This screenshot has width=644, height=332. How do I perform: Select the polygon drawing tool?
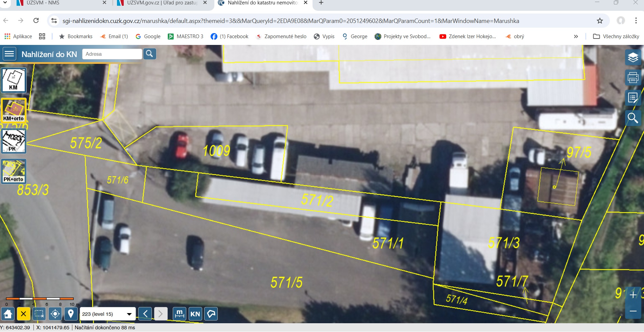[x=211, y=314]
